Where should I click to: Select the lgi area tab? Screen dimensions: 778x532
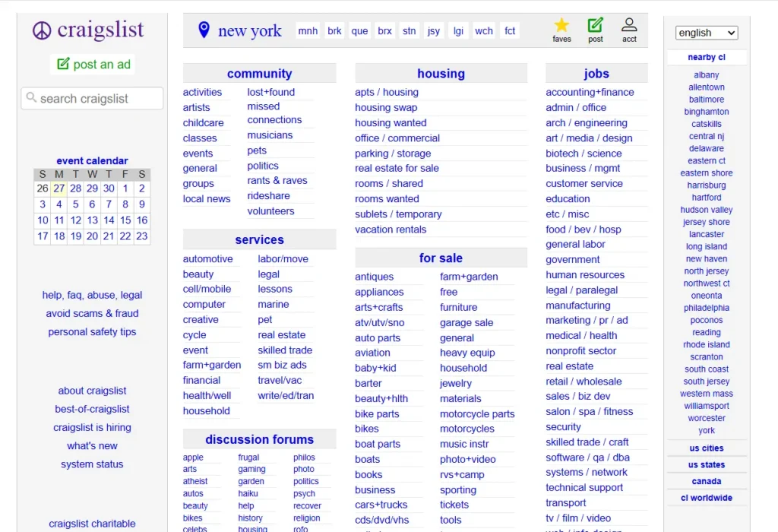tap(458, 30)
